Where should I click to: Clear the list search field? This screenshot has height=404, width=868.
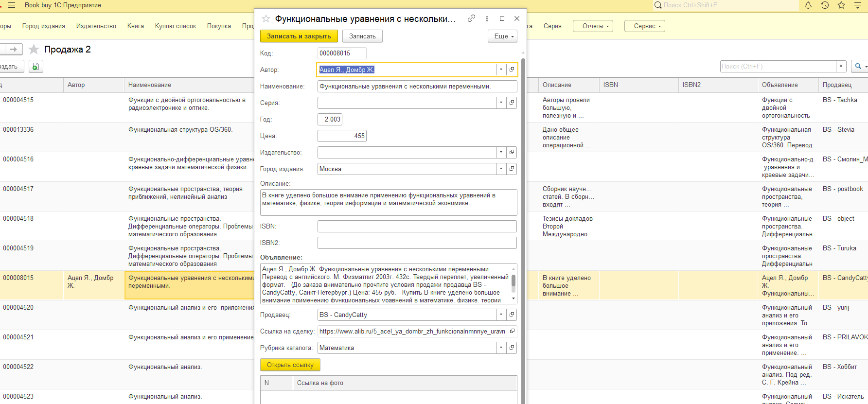841,66
